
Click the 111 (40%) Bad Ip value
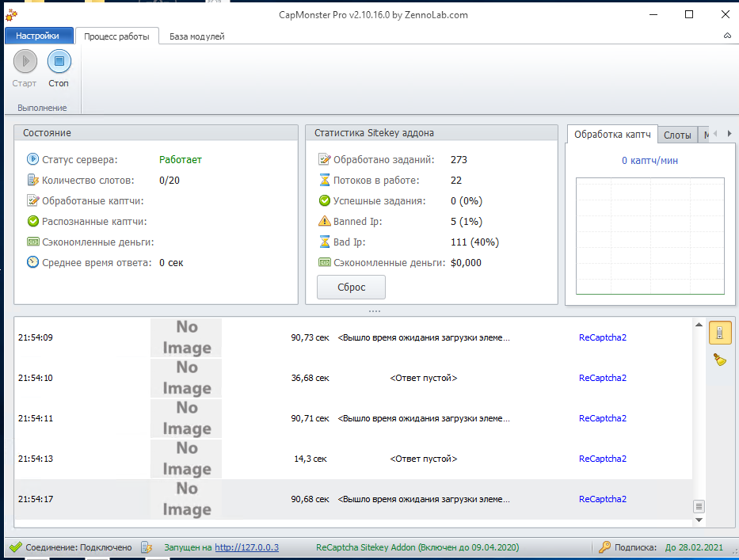(x=474, y=242)
